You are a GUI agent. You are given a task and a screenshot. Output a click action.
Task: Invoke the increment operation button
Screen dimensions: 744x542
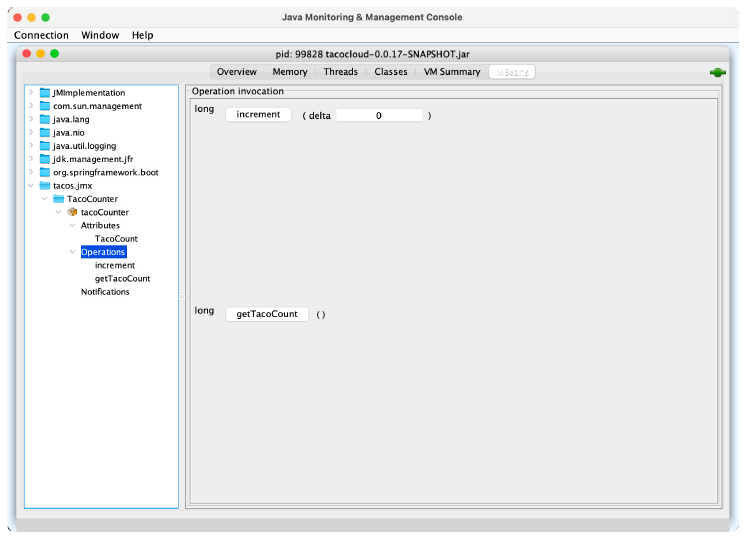[x=258, y=115]
